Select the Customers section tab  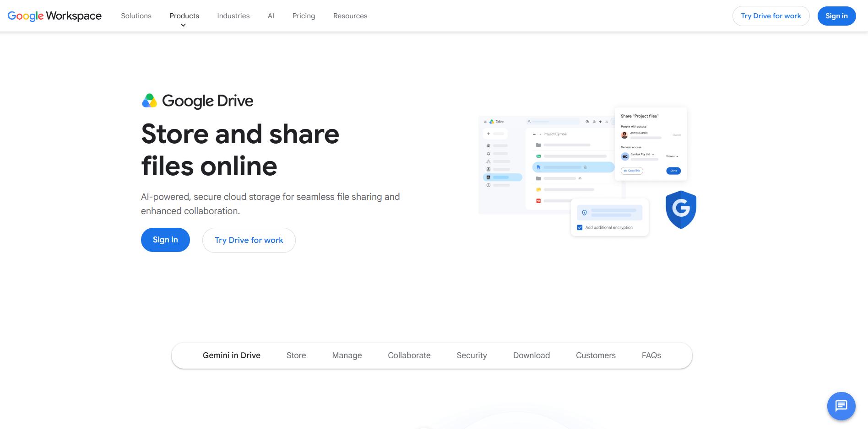[x=596, y=355]
